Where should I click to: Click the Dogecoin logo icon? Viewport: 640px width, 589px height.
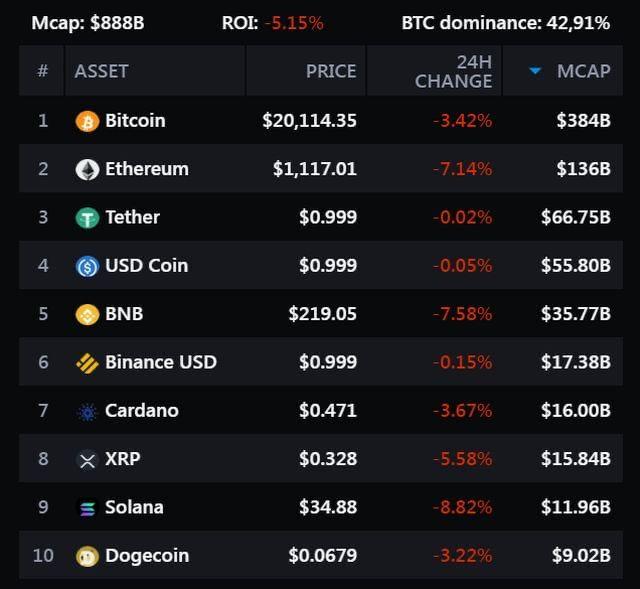point(87,556)
